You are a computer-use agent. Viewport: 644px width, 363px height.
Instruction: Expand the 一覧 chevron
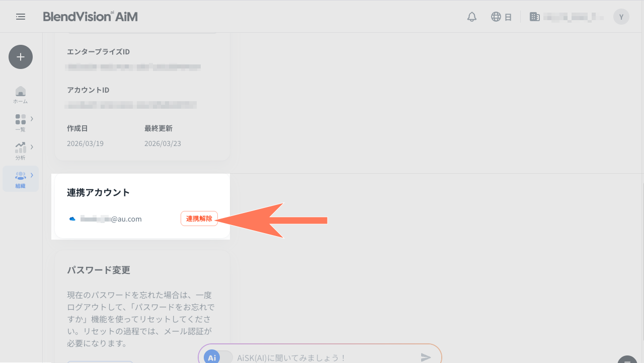[32, 119]
